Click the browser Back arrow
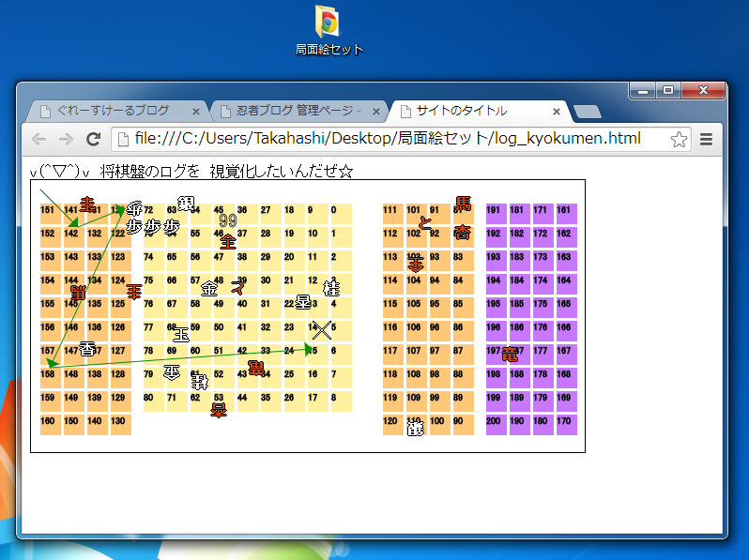 (38, 139)
